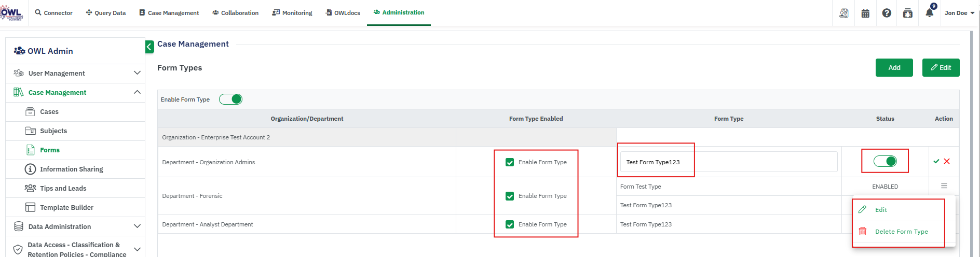The width and height of the screenshot is (980, 257).
Task: Click green checkmark to save form type
Action: coord(936,161)
